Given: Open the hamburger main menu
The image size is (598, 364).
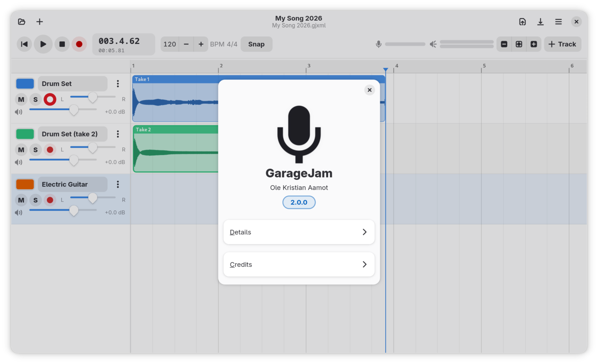Looking at the screenshot, I should tap(558, 22).
